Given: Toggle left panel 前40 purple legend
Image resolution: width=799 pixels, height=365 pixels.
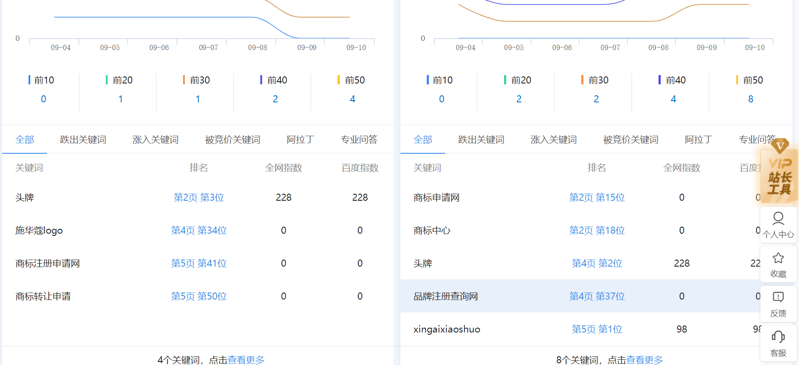Looking at the screenshot, I should (274, 80).
